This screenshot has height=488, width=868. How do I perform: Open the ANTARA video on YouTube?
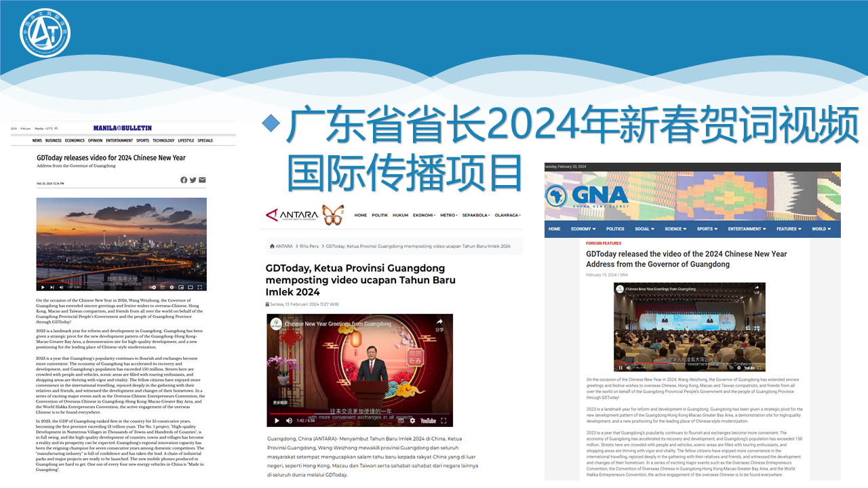tap(428, 421)
